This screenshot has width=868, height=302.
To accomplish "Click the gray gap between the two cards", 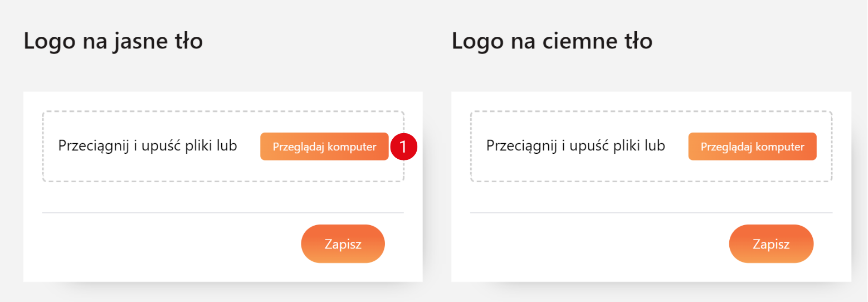I will tap(437, 184).
